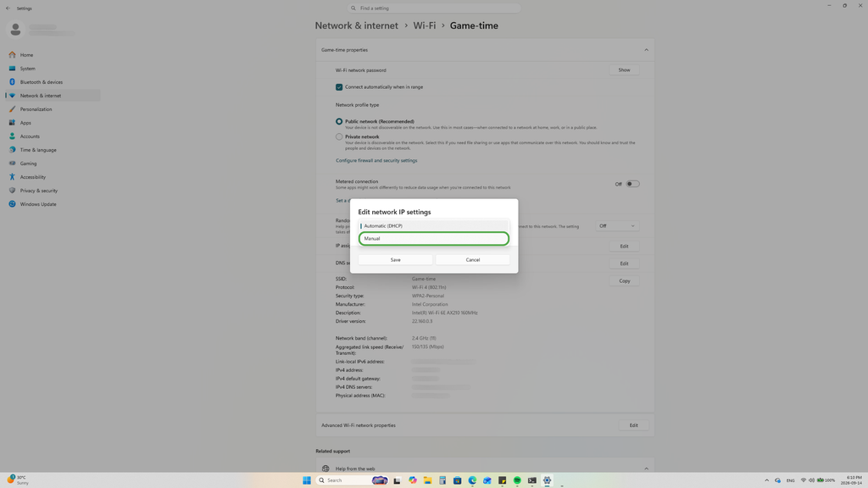Select Public network (Recommended) radio button
This screenshot has width=868, height=488.
(x=339, y=121)
